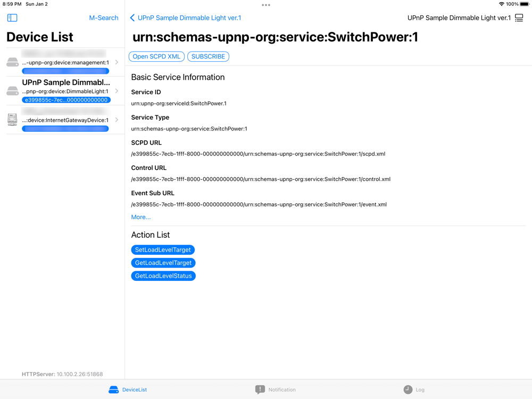Tap the urn:schemas-upnp-org:service:SwitchPower:1 page title
Screen dimensions: 532x399
[275, 37]
